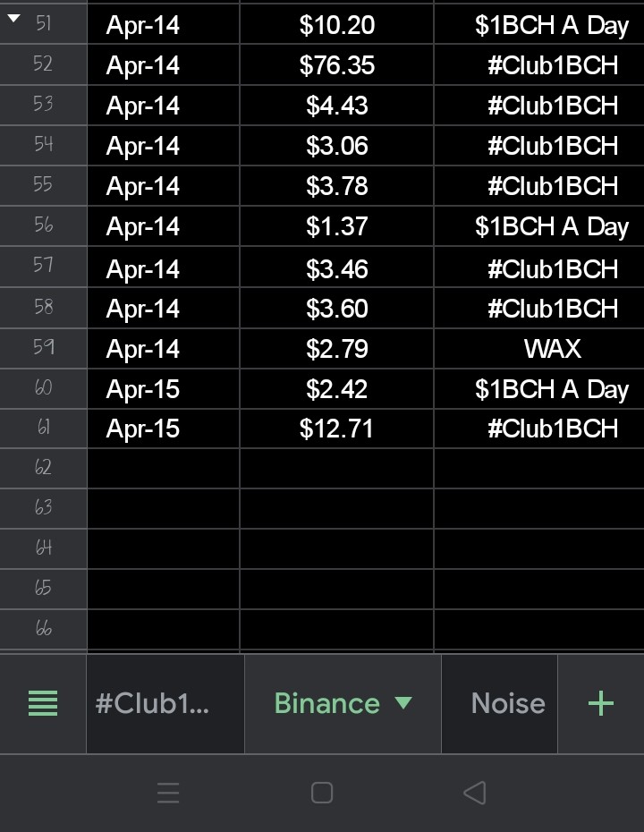Select the WAX cell in row 59
644x832 pixels.
pos(539,349)
